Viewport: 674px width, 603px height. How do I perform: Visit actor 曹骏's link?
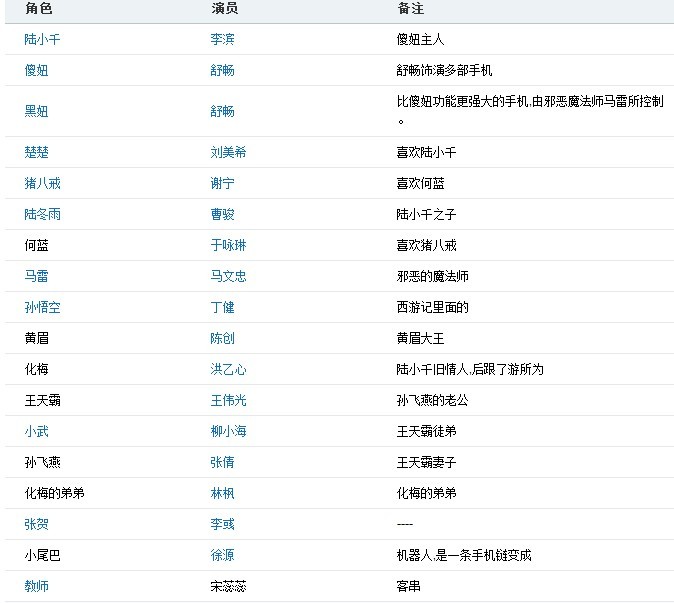[x=222, y=214]
